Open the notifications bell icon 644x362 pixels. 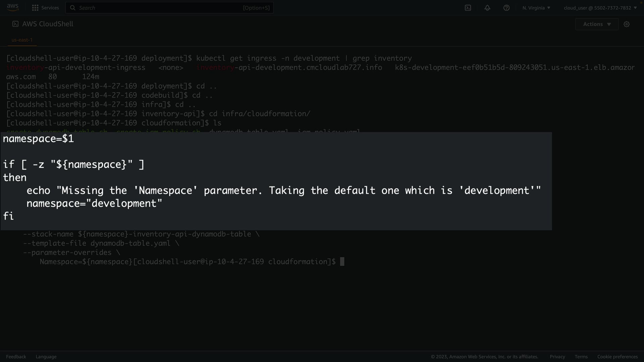tap(487, 8)
